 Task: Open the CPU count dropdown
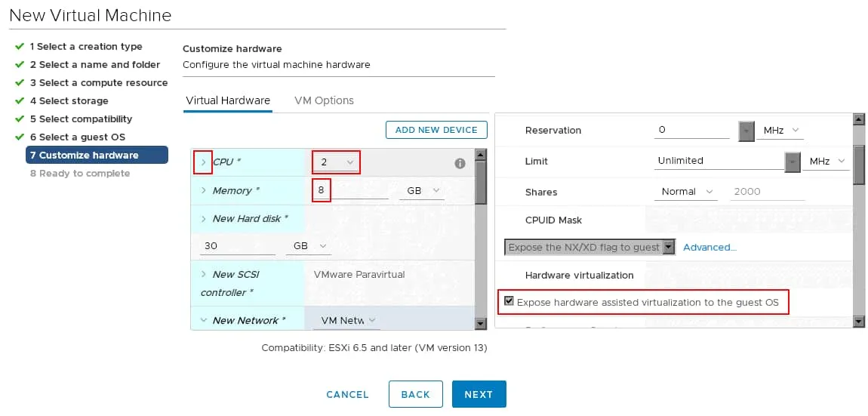(x=336, y=162)
